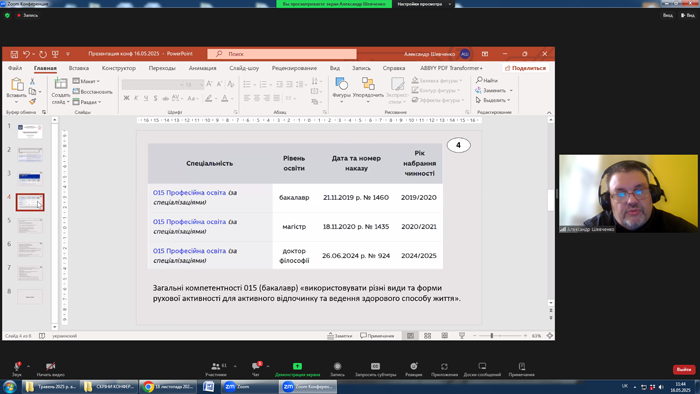Expand audio options arrow next to Звук

pyautogui.click(x=28, y=366)
